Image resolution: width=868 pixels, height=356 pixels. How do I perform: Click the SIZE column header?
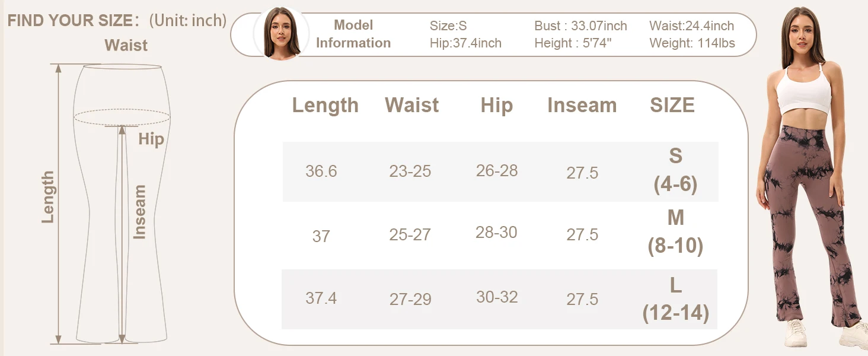(672, 106)
